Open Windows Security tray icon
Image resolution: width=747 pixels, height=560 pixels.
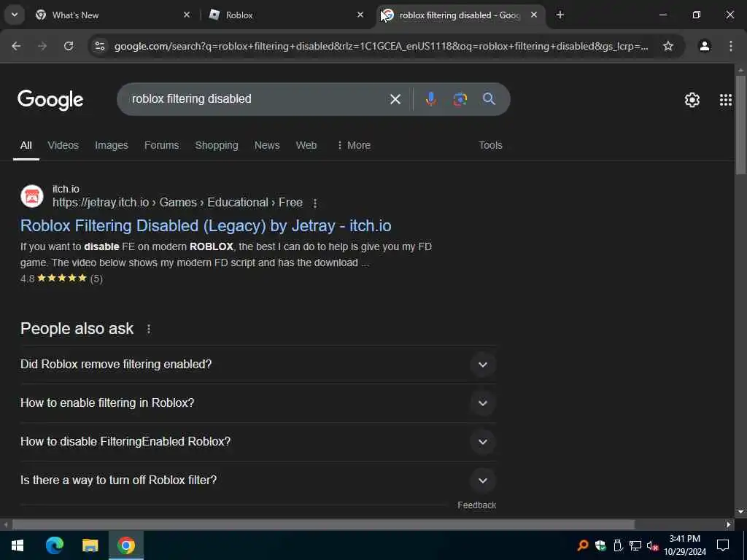(600, 545)
